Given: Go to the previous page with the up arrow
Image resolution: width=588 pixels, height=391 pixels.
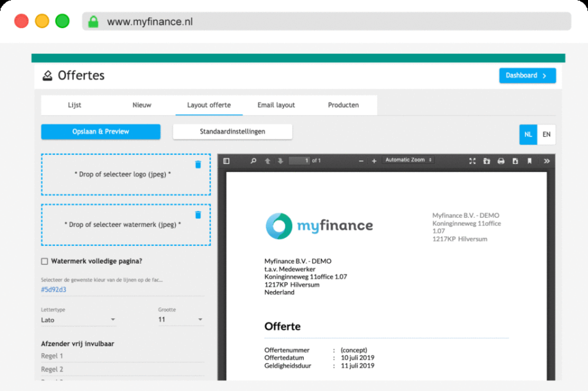Looking at the screenshot, I should click(x=268, y=160).
